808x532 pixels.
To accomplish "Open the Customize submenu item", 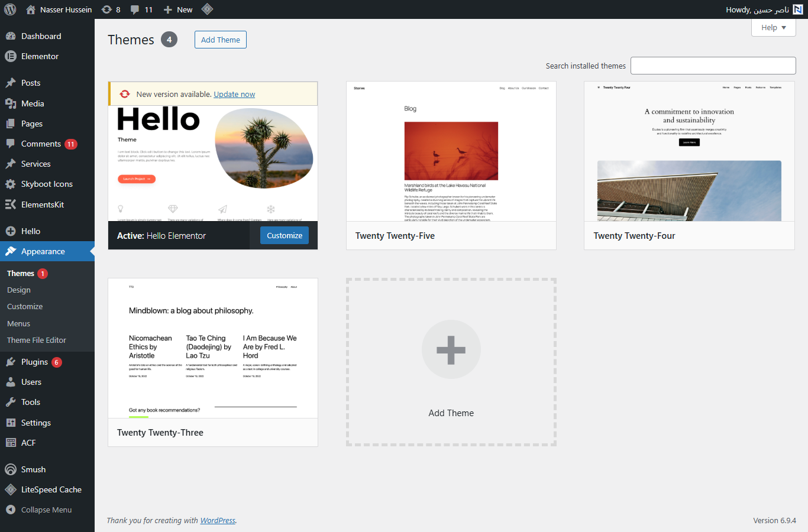I will [x=25, y=307].
